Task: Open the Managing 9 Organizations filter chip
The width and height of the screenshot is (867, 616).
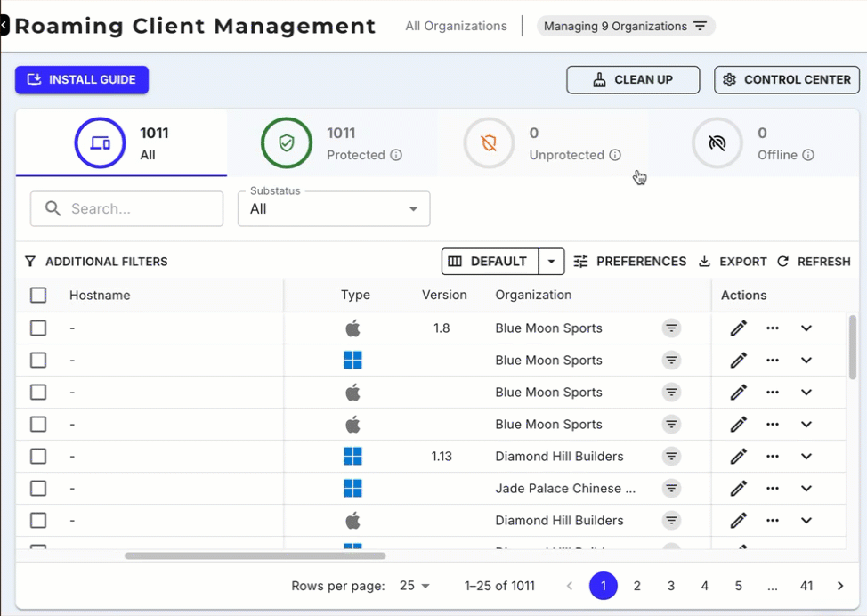Action: pyautogui.click(x=626, y=26)
